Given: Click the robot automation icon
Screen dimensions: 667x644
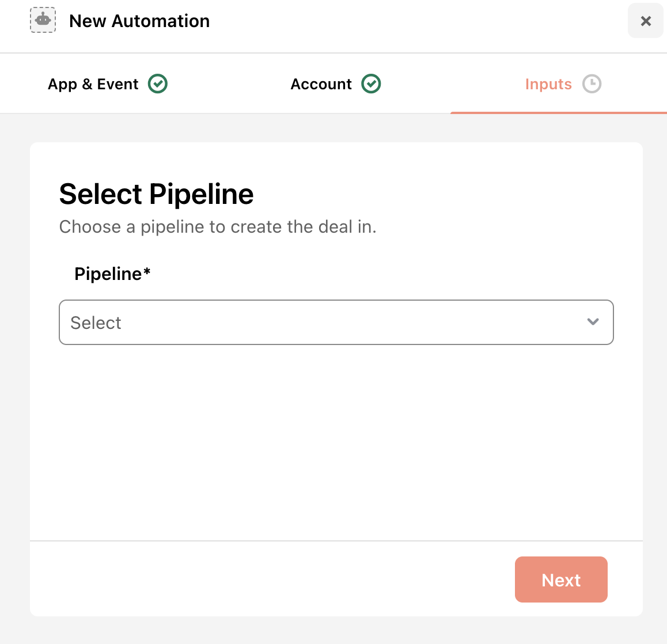Looking at the screenshot, I should (x=43, y=20).
